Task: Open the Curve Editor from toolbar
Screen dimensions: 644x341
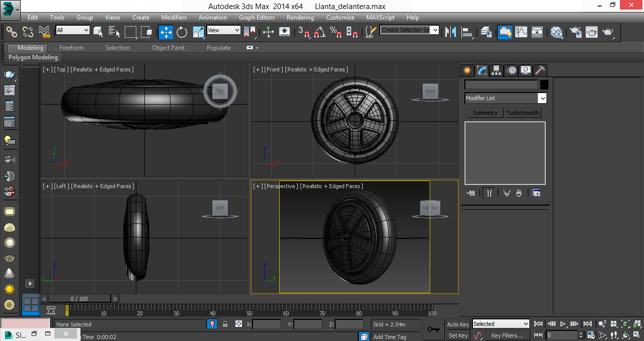Action: click(x=521, y=32)
